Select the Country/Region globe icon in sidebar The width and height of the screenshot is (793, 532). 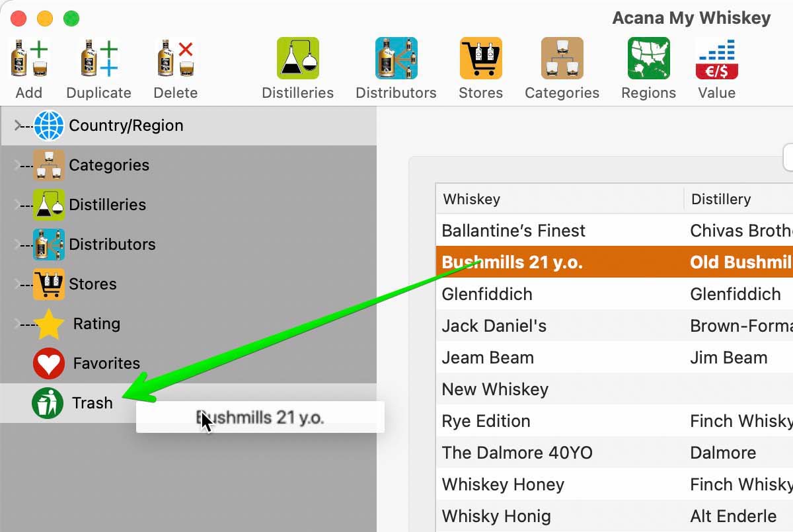(x=49, y=126)
